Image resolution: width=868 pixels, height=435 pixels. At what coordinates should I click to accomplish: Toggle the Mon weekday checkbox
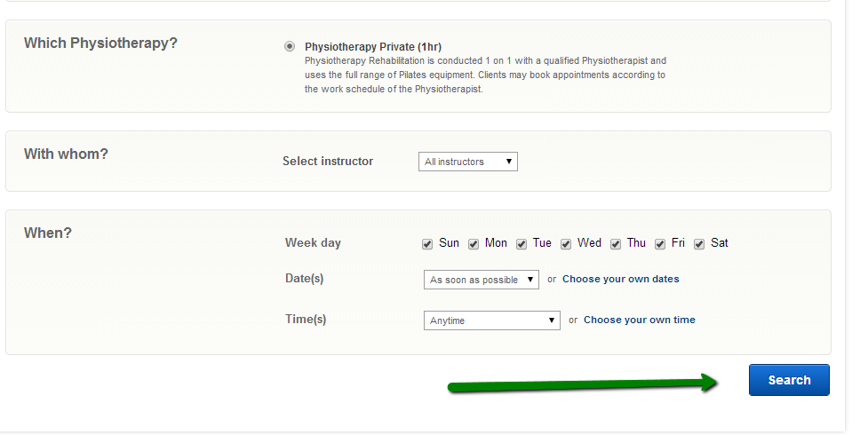click(x=474, y=244)
